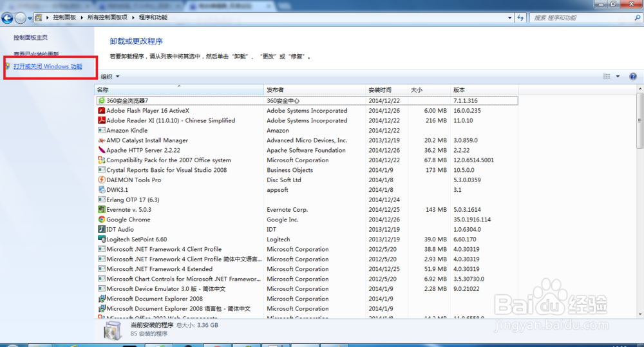Click the refresh button beside address bar

pyautogui.click(x=520, y=17)
